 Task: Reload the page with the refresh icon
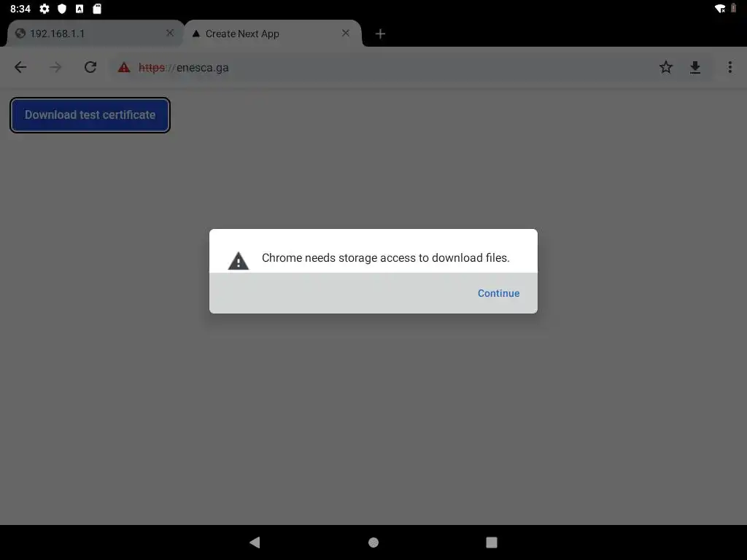coord(90,68)
